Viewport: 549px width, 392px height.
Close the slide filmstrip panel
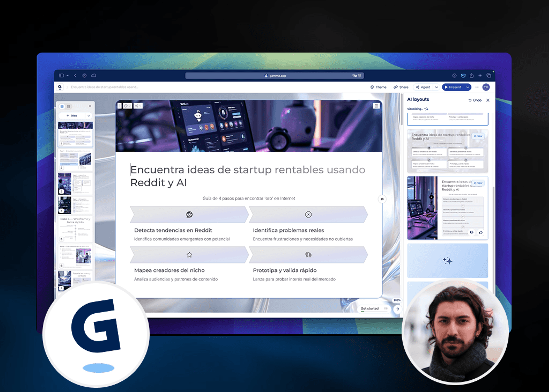click(90, 106)
